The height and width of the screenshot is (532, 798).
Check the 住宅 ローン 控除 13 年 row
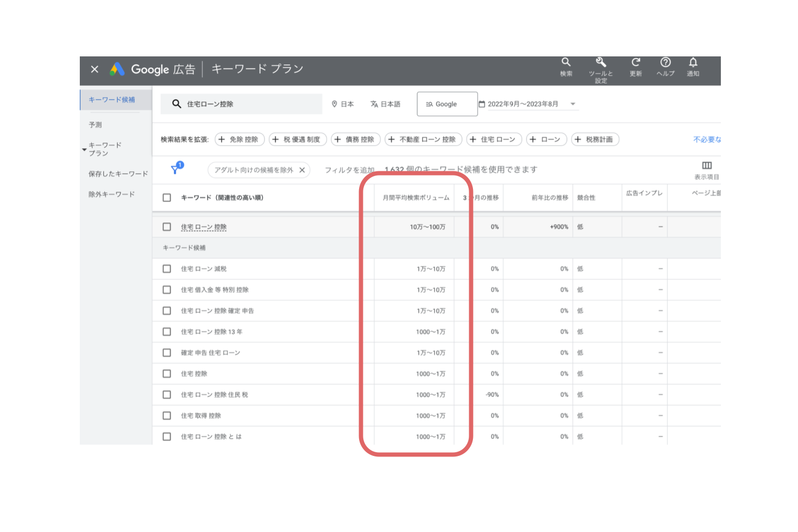click(167, 331)
